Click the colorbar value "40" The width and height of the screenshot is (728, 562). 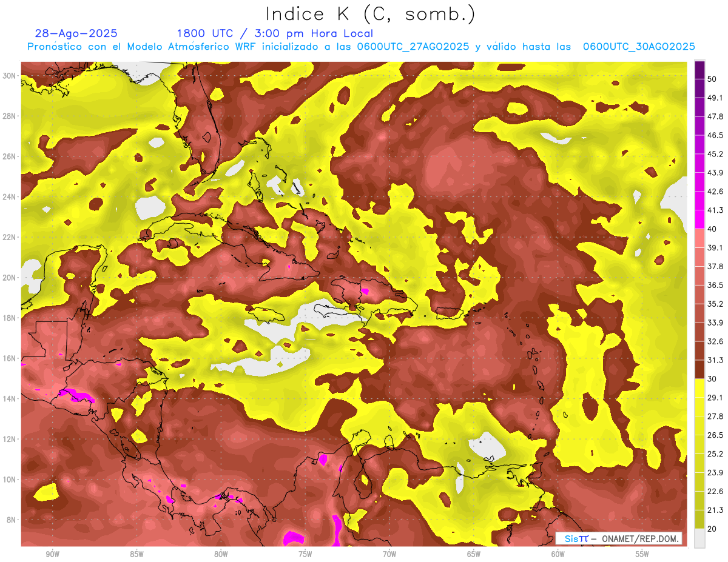[712, 229]
